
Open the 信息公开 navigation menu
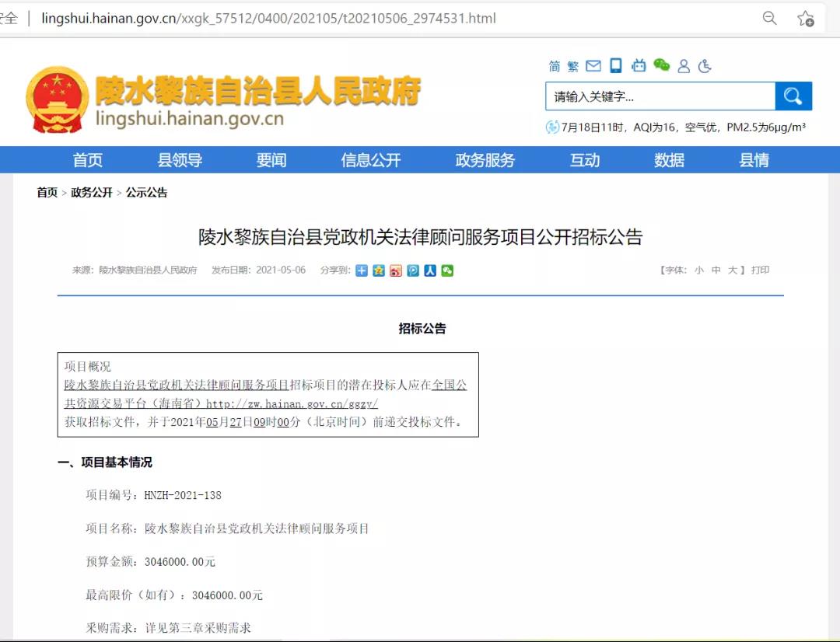point(371,160)
